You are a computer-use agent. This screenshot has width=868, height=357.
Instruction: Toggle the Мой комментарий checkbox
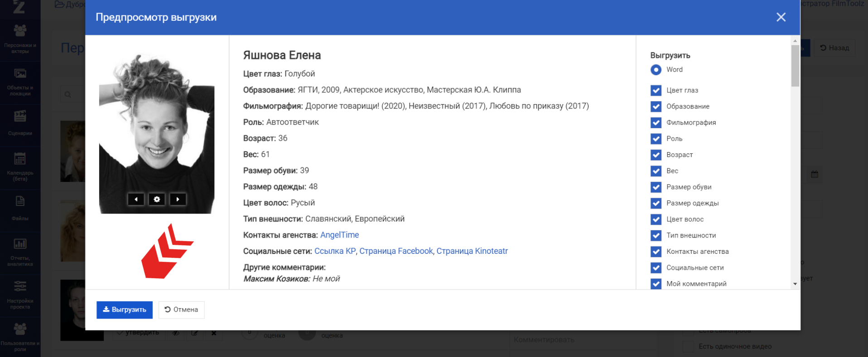[656, 284]
